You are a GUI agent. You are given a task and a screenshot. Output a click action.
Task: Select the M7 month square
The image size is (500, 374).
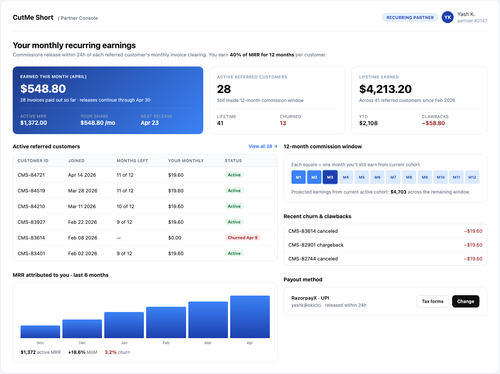[x=393, y=177]
